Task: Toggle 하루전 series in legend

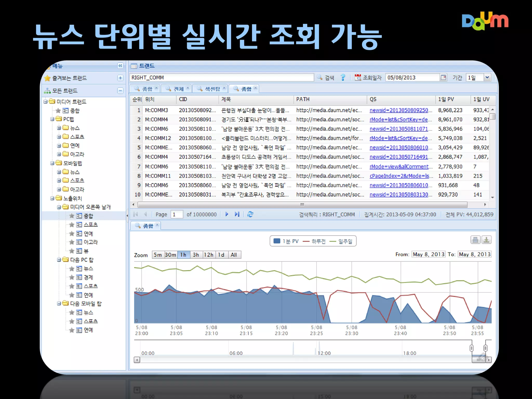Action: point(314,241)
